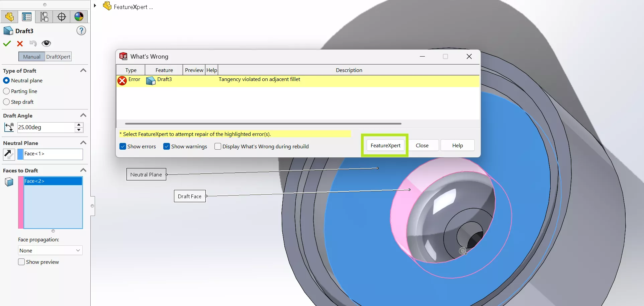644x306 pixels.
Task: Enable the Show preview checkbox
Action: click(21, 262)
